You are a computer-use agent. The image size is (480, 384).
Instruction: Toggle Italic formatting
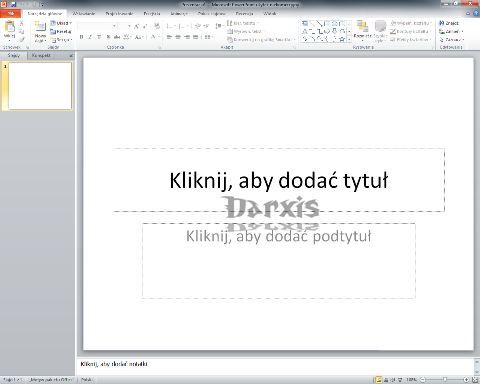click(90, 37)
